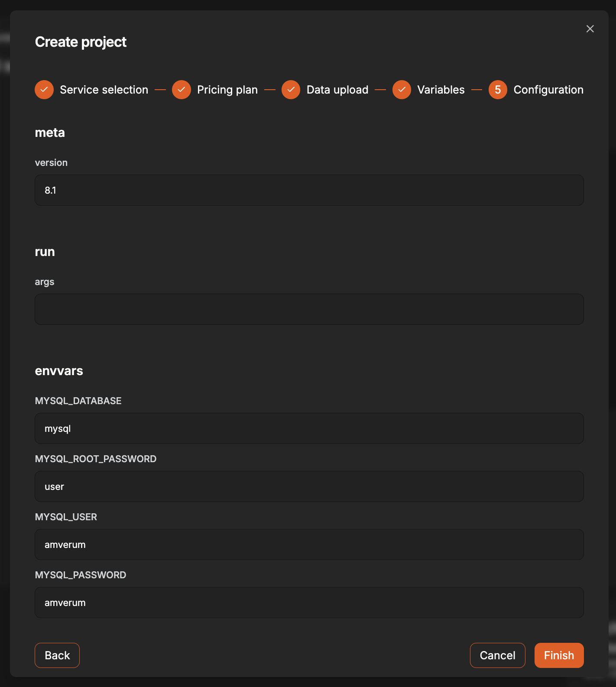Click the Service selection checkmark step icon

tap(44, 90)
